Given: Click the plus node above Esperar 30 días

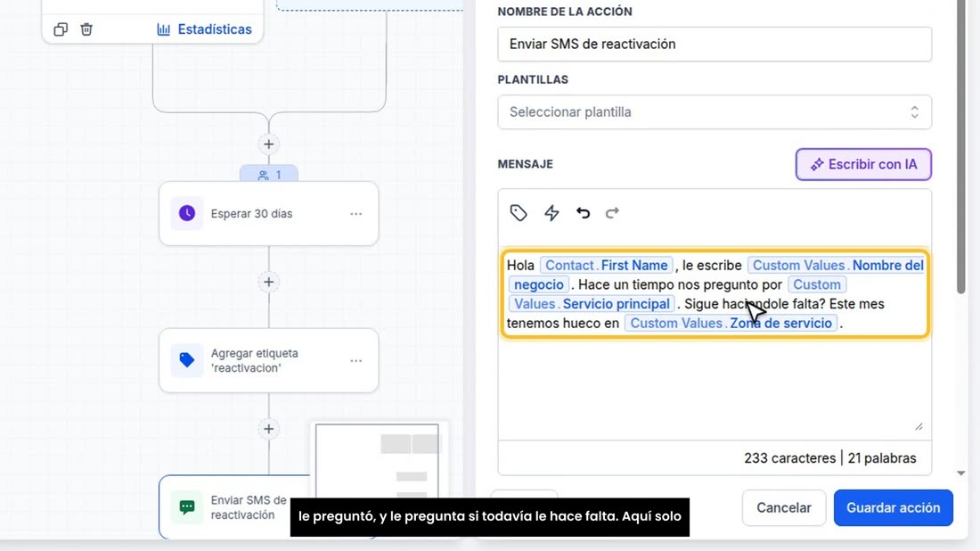Looking at the screenshot, I should click(x=269, y=144).
